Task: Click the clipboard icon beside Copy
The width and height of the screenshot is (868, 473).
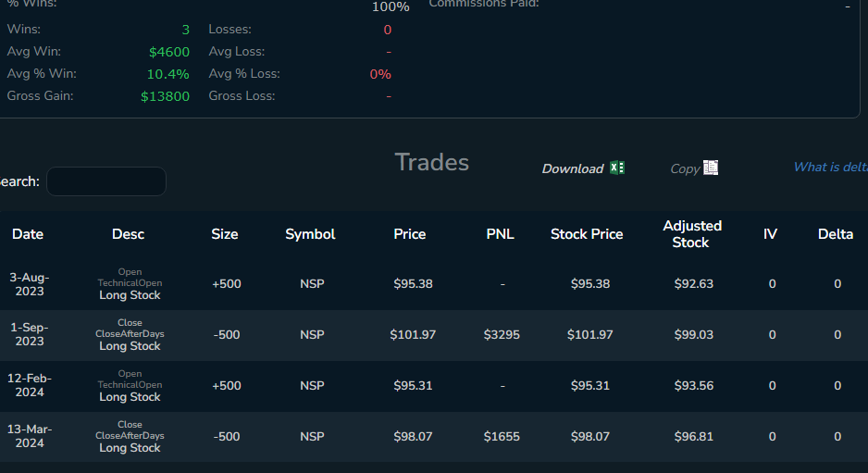Action: coord(711,168)
